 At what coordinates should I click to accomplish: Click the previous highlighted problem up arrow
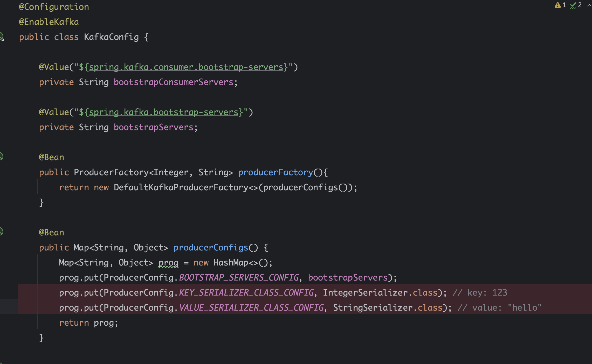point(589,5)
